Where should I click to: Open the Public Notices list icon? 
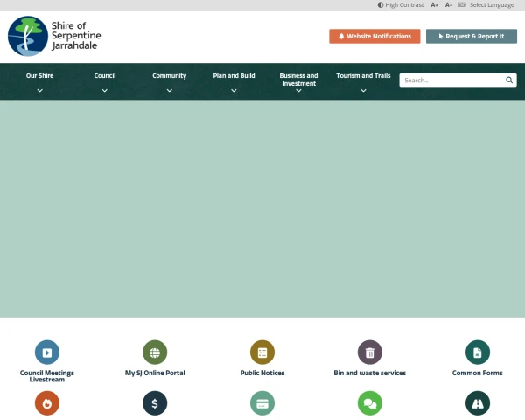click(x=262, y=353)
